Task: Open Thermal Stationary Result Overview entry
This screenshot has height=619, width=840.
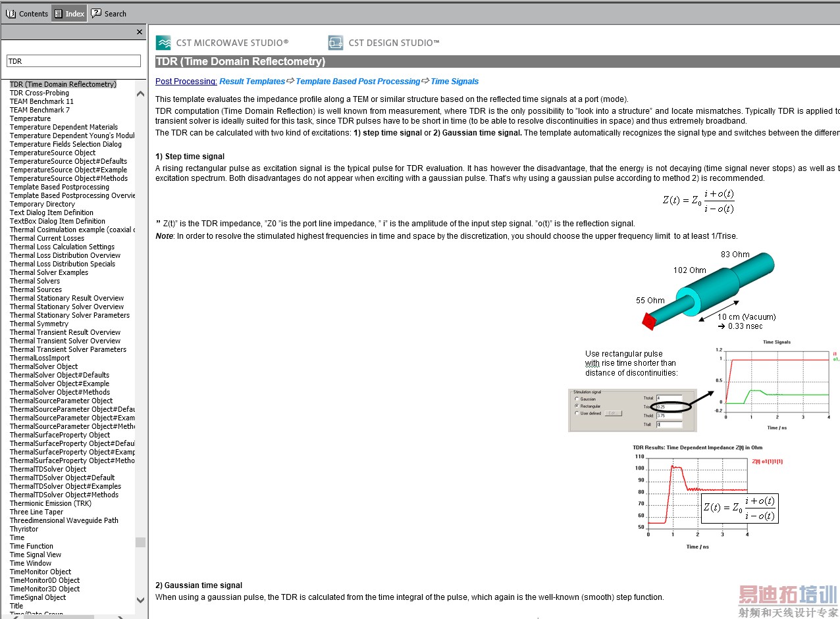Action: coord(67,298)
